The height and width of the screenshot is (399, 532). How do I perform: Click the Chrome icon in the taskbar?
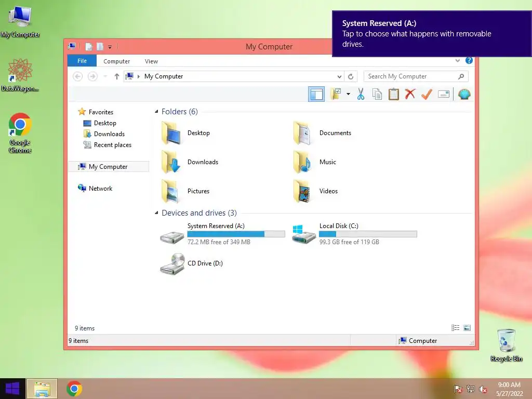74,389
